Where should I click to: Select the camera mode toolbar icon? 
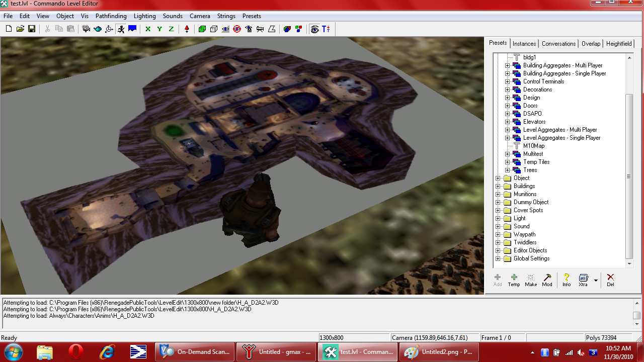(x=86, y=29)
